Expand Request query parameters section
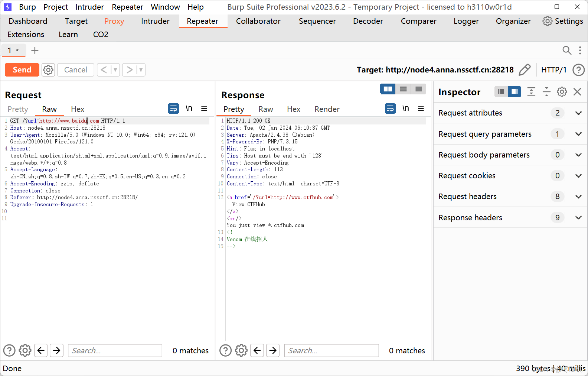The image size is (588, 376). [510, 134]
